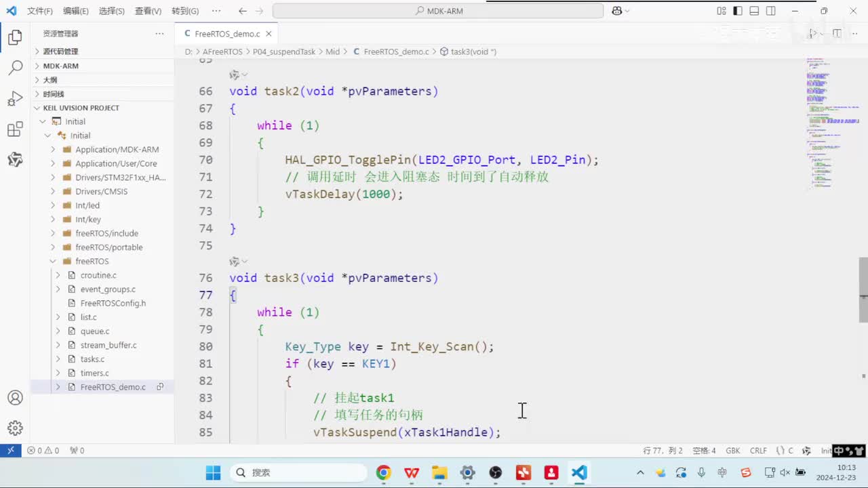Go back with the left arrow

point(243,11)
